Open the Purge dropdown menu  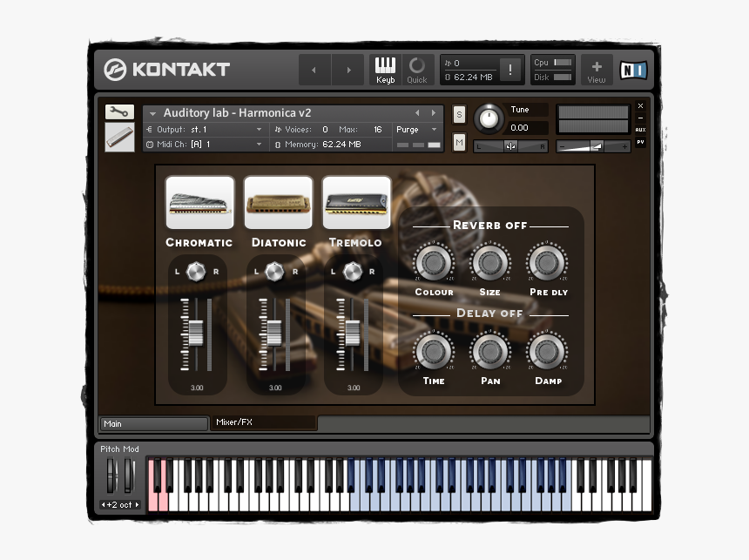click(415, 130)
